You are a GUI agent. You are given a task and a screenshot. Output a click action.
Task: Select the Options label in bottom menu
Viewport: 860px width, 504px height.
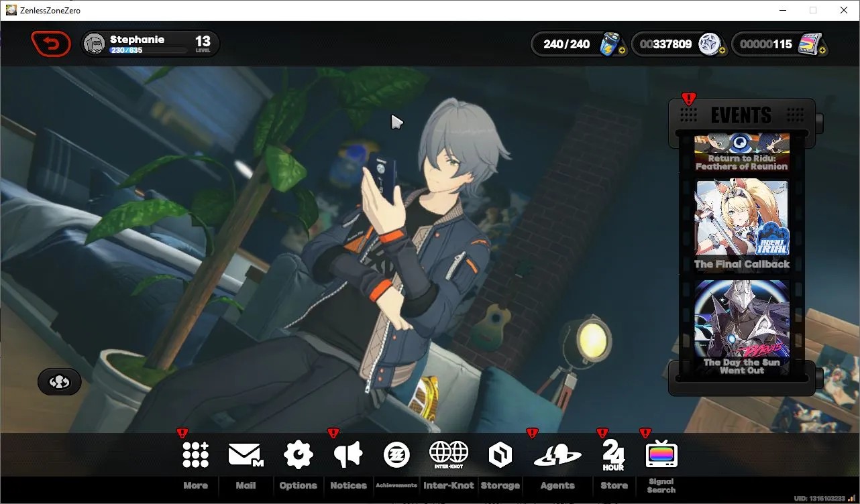coord(299,485)
